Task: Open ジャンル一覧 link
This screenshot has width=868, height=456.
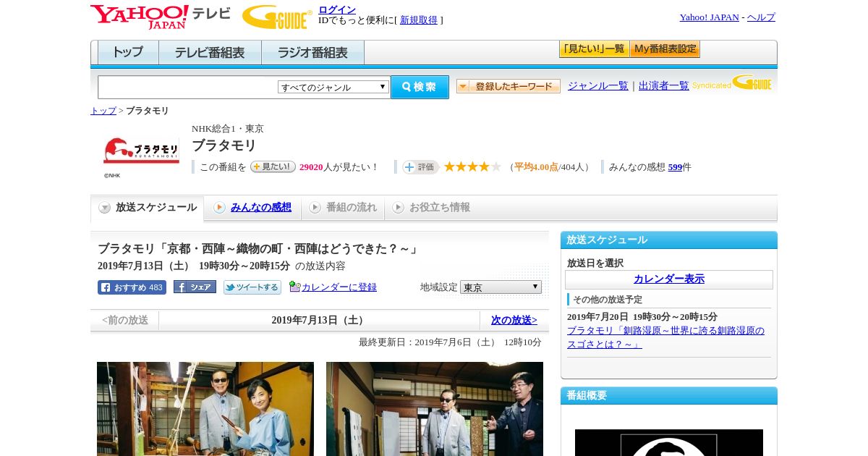Action: point(598,85)
